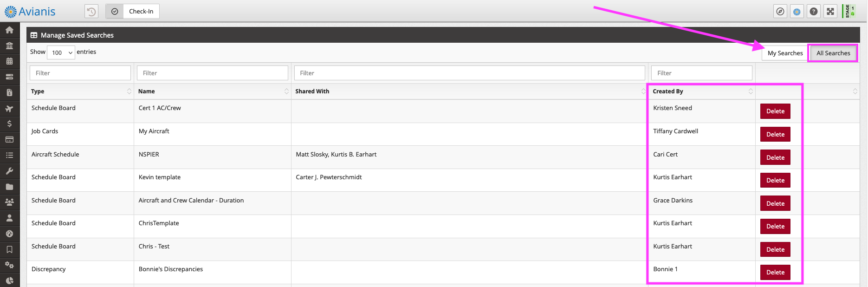The width and height of the screenshot is (868, 287).
Task: Click the Name column filter field
Action: (213, 73)
